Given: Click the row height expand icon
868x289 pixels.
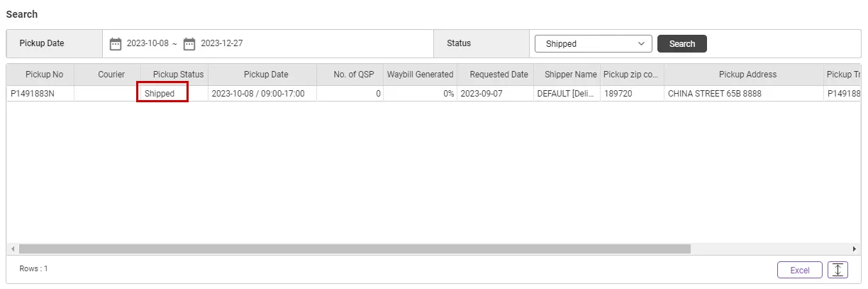Looking at the screenshot, I should coord(838,270).
